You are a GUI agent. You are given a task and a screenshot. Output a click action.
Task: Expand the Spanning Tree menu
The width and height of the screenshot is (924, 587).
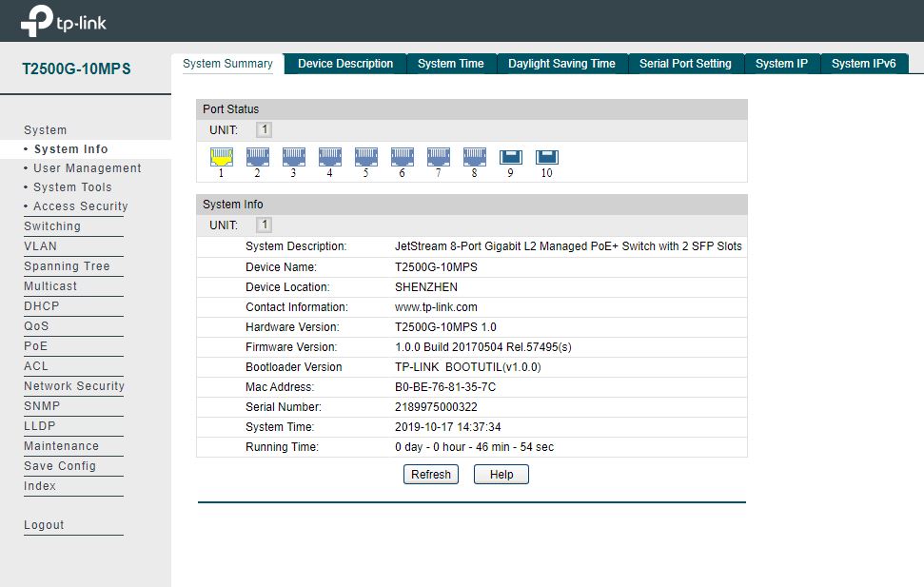pos(68,266)
